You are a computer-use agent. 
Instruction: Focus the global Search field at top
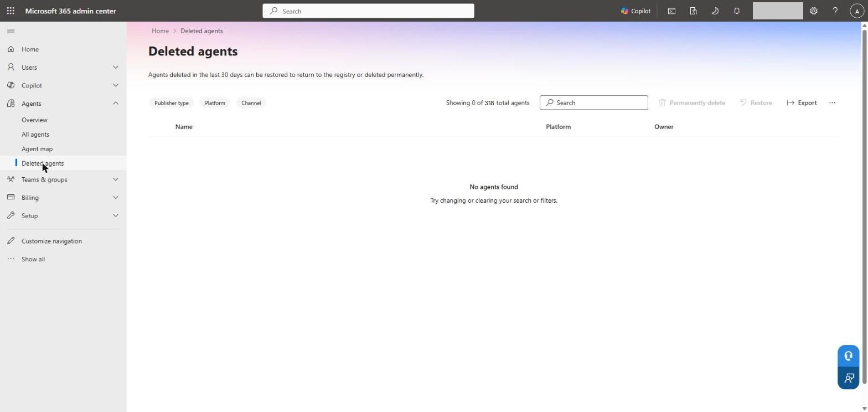[368, 11]
